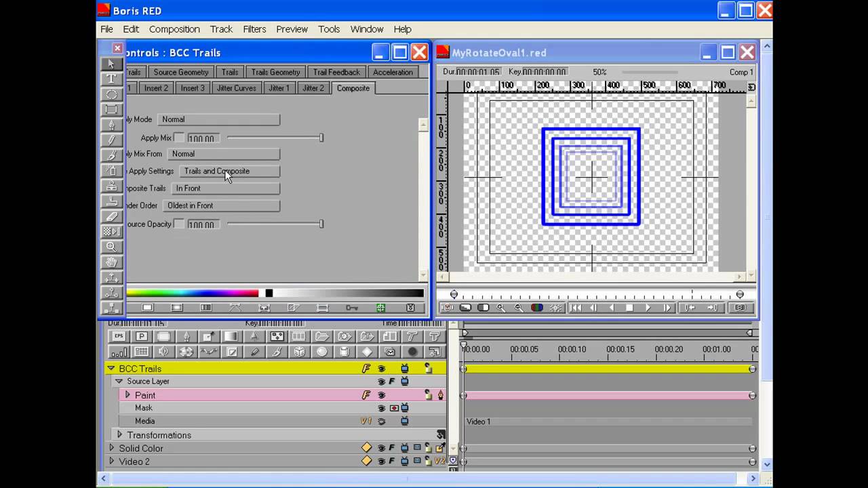This screenshot has height=488, width=868.
Task: Expand the Transformations group
Action: (x=119, y=434)
